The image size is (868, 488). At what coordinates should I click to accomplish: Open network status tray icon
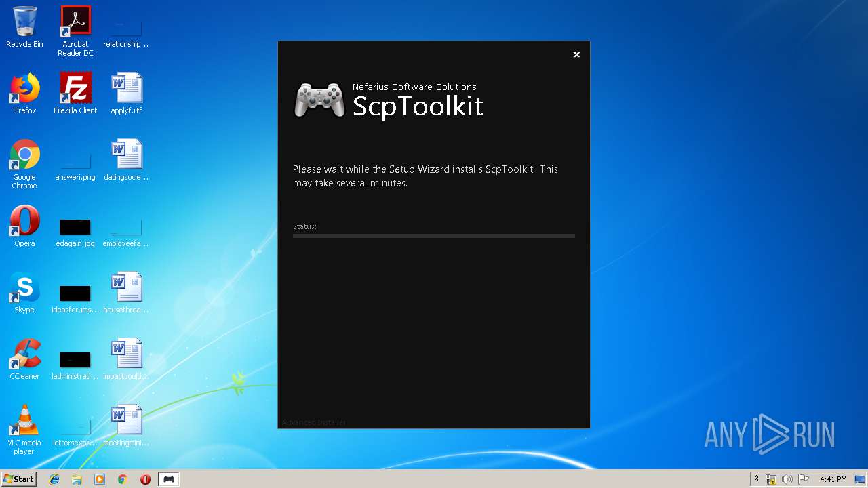pyautogui.click(x=771, y=479)
